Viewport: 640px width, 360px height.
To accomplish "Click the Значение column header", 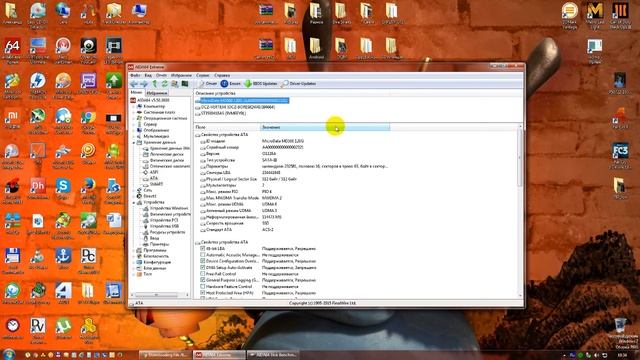I will coord(325,127).
